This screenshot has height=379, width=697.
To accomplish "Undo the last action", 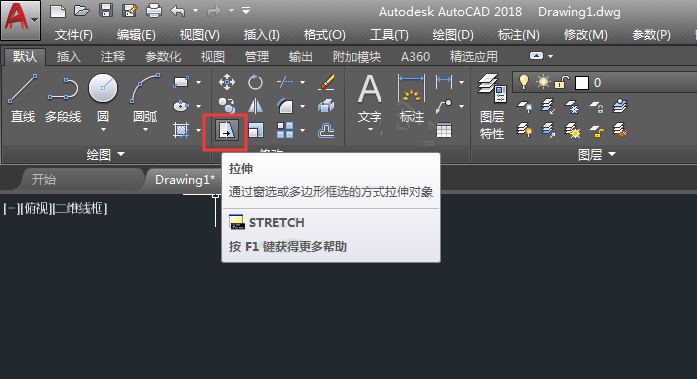I will [x=178, y=11].
